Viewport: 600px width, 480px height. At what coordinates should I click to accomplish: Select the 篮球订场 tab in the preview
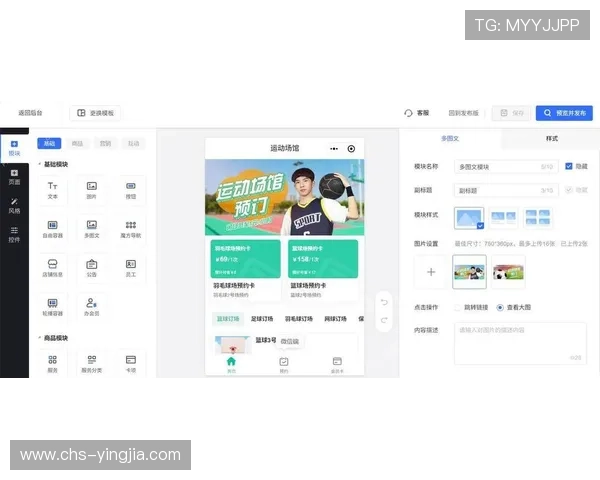228,319
